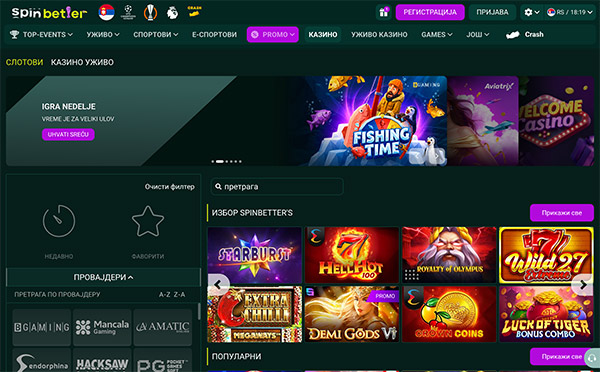The height and width of the screenshot is (372, 600).
Task: Open УЖИВО КАЗИНО in the navigation bar
Action: [379, 34]
